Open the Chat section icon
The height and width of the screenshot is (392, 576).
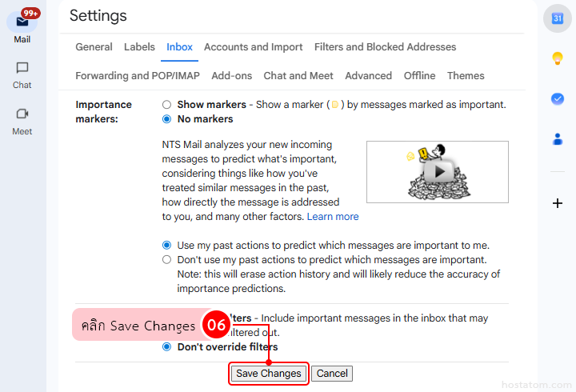(22, 68)
